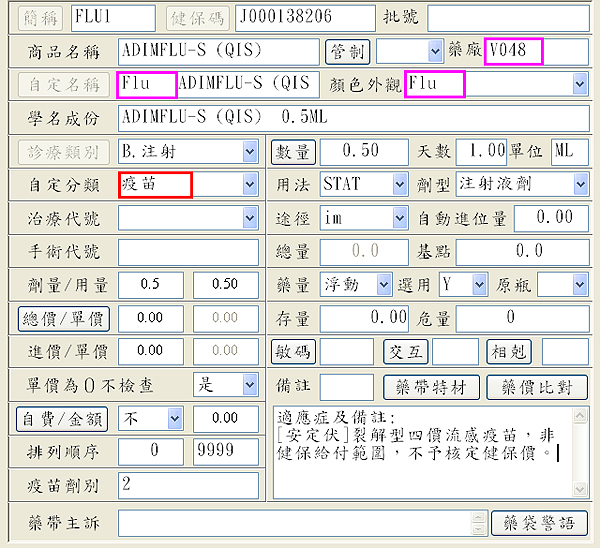Viewport: 600px width, 548px height.
Task: Open the 用法 STAT dropdown
Action: coord(400,185)
